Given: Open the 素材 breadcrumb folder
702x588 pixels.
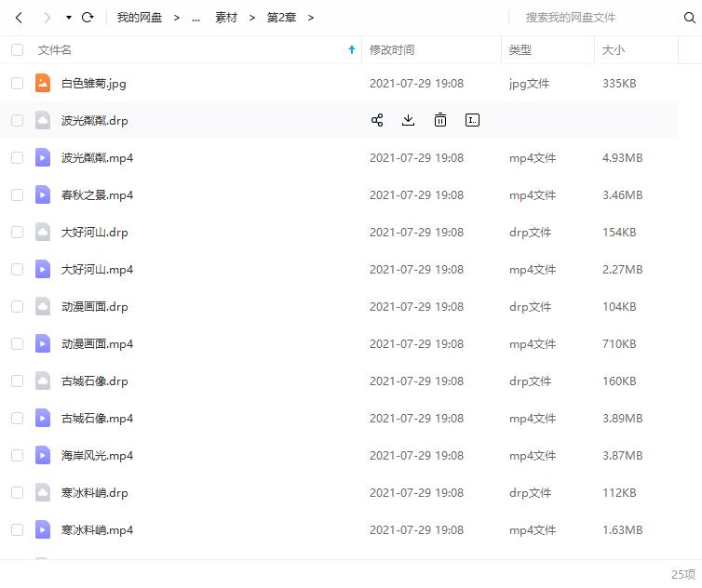Looking at the screenshot, I should click(x=226, y=18).
